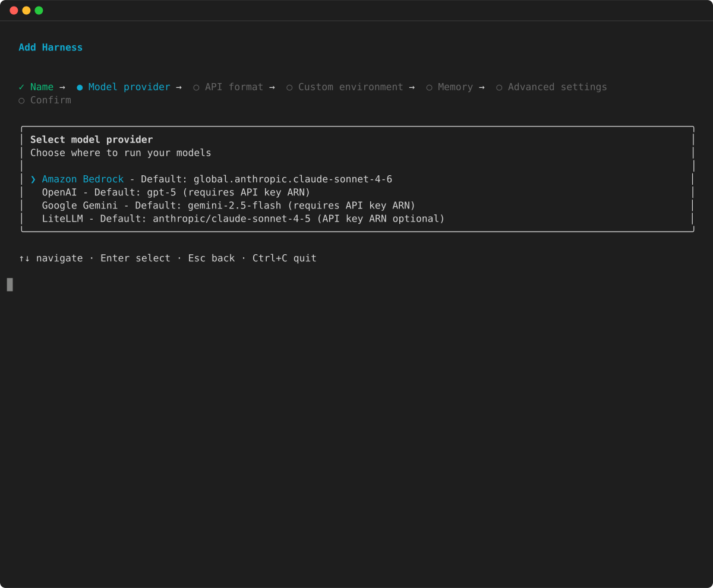
Task: Maximize the terminal with green button
Action: [39, 11]
